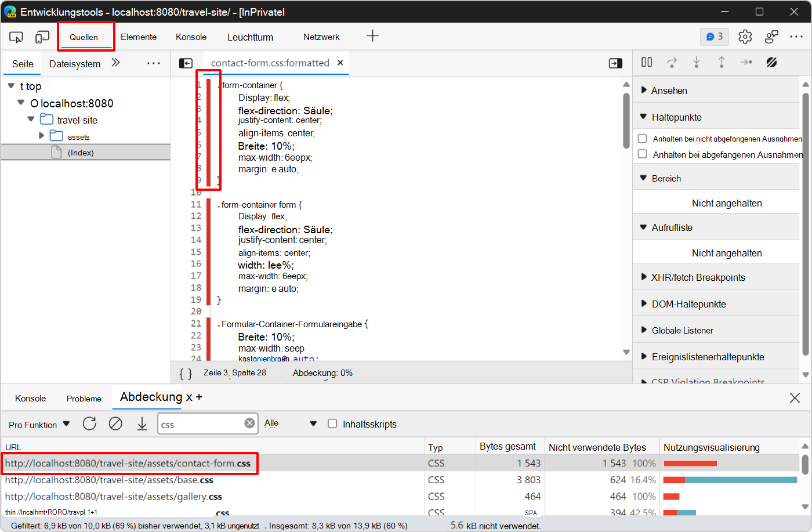Switch to the Netzwerk tab
This screenshot has height=532, width=812.
[x=321, y=37]
